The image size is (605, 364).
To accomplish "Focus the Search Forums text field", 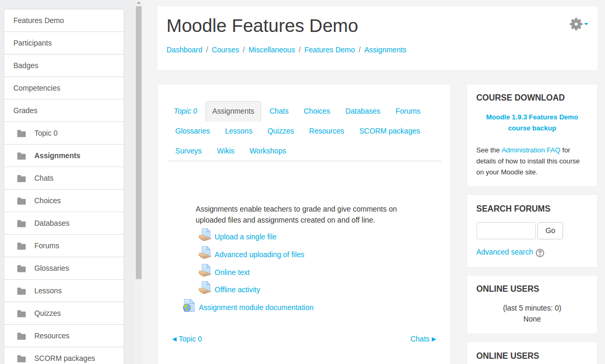I will pos(506,230).
